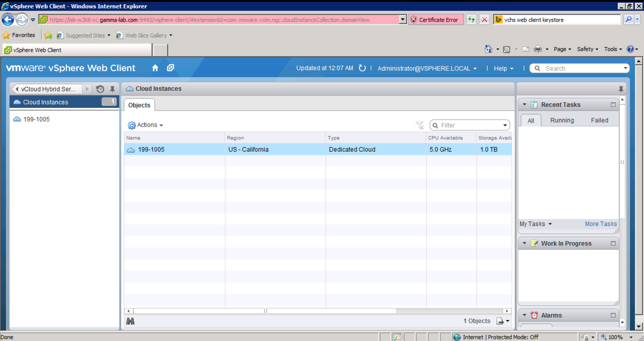The image size is (644, 341).
Task: Maximize the Work In Progress panel
Action: pos(613,243)
